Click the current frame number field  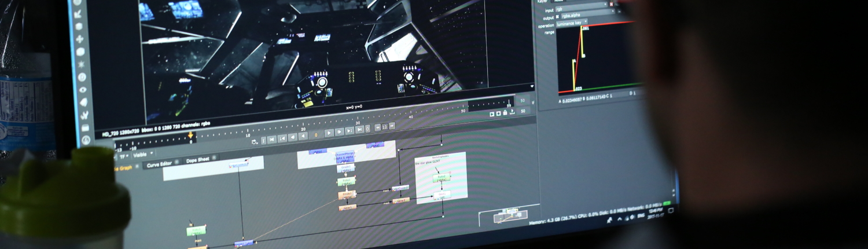click(316, 134)
